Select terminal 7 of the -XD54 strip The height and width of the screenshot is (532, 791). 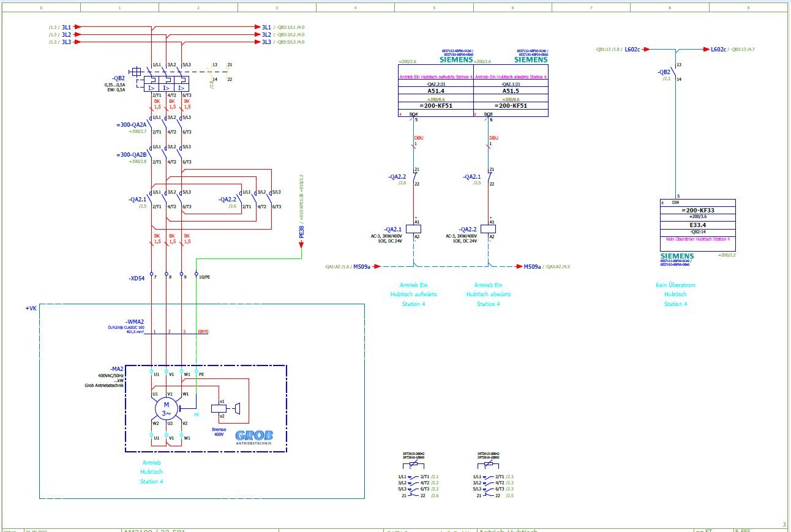click(x=151, y=274)
